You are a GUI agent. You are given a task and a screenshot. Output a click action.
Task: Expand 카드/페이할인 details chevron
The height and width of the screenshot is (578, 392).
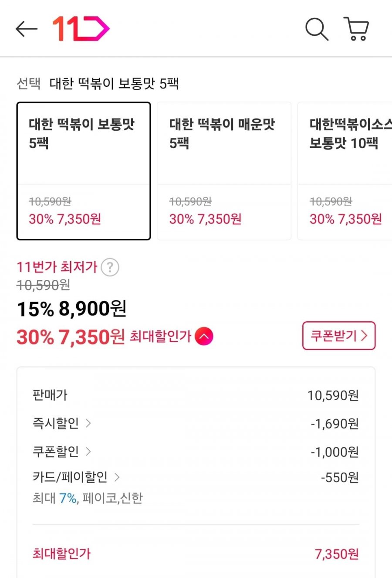pos(117,477)
